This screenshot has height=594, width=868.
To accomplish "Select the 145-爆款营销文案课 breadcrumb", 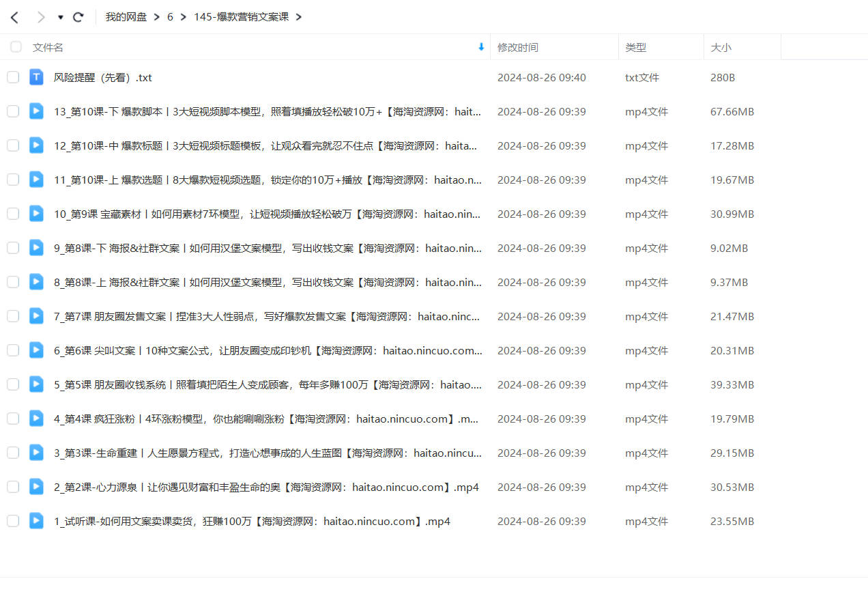I will click(243, 17).
